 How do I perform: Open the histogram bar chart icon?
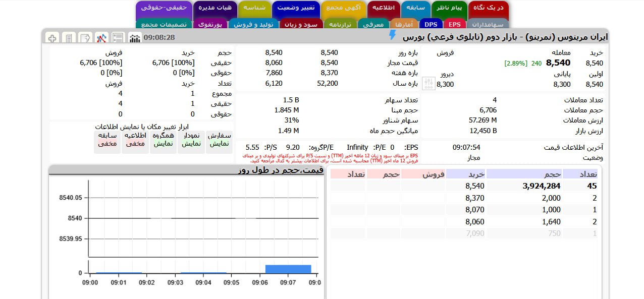click(135, 37)
